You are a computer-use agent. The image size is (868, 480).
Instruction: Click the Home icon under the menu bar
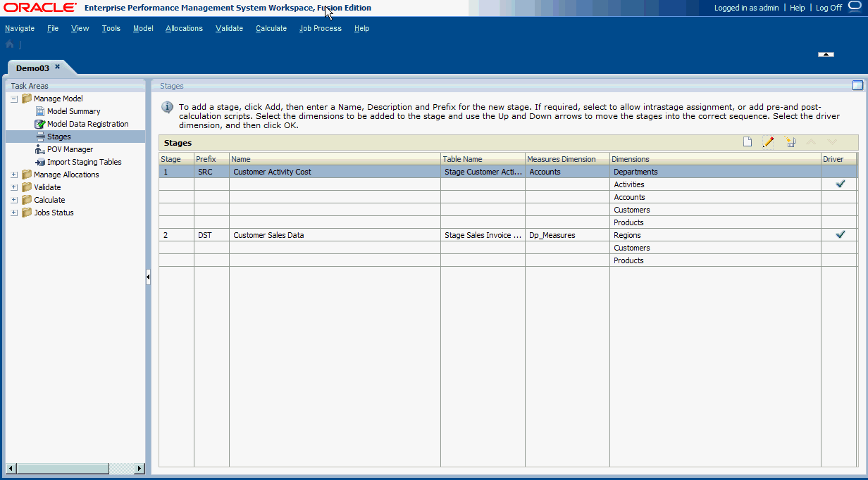pyautogui.click(x=10, y=44)
